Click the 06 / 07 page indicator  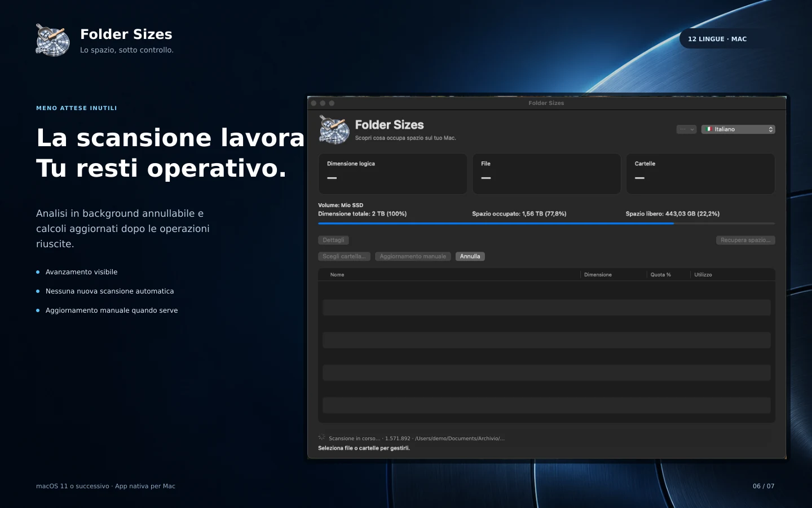[x=764, y=486]
